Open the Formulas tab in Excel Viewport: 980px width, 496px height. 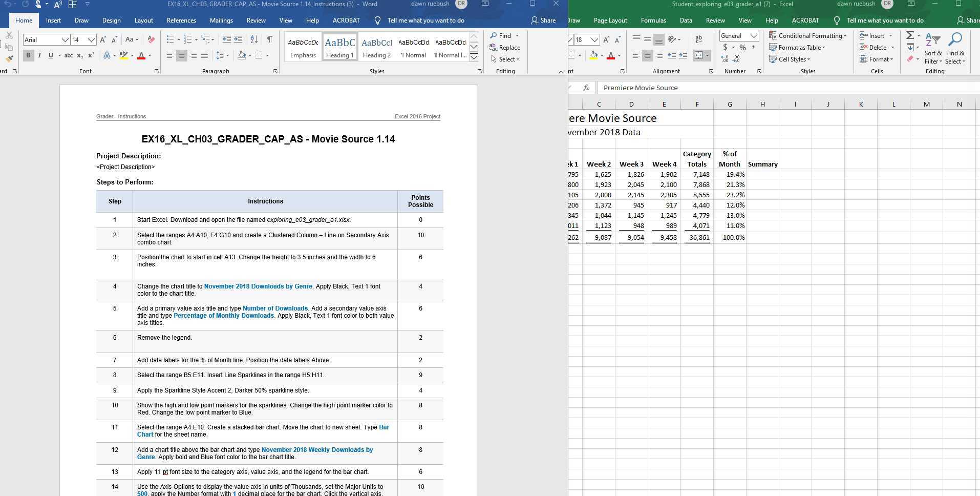[x=653, y=20]
